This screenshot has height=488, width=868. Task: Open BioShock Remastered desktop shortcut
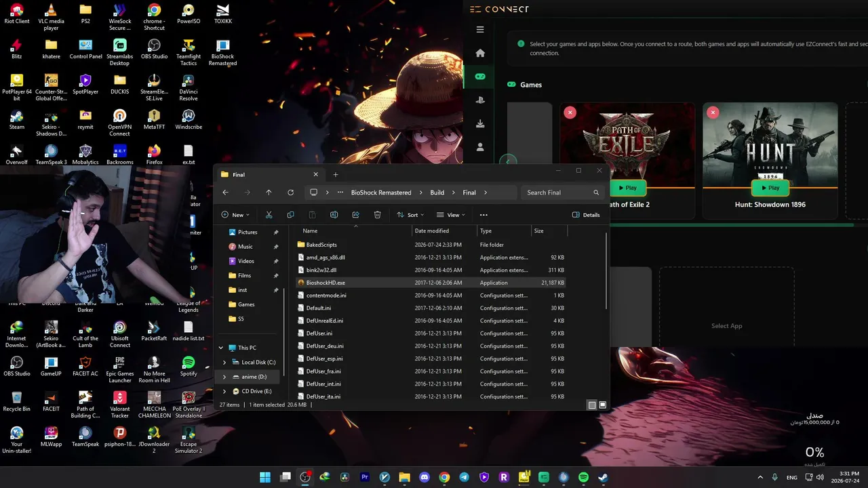(x=222, y=51)
